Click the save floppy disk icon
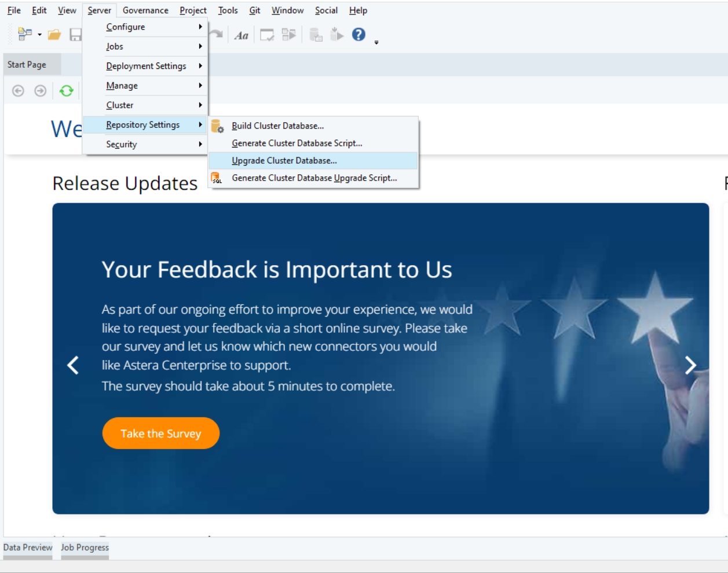 coord(76,35)
